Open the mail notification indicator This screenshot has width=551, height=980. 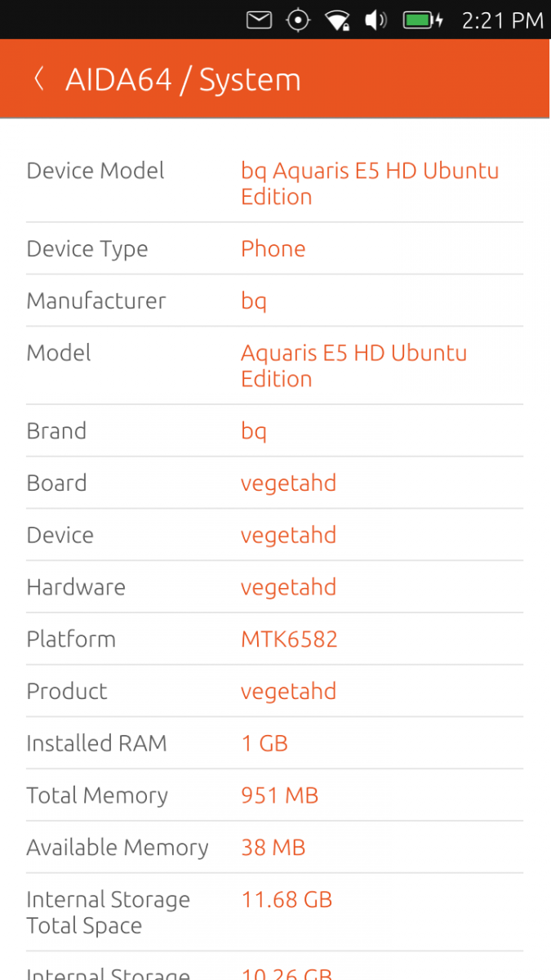tap(259, 20)
